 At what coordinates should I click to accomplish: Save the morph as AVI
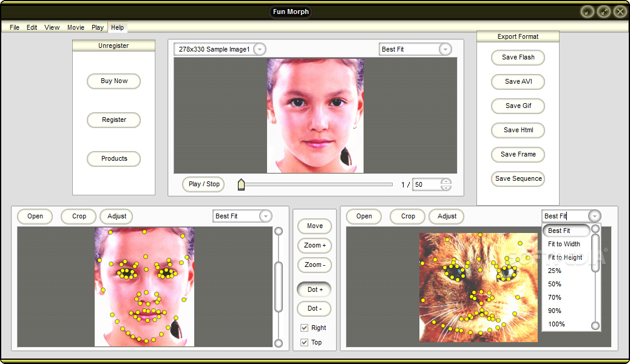517,81
